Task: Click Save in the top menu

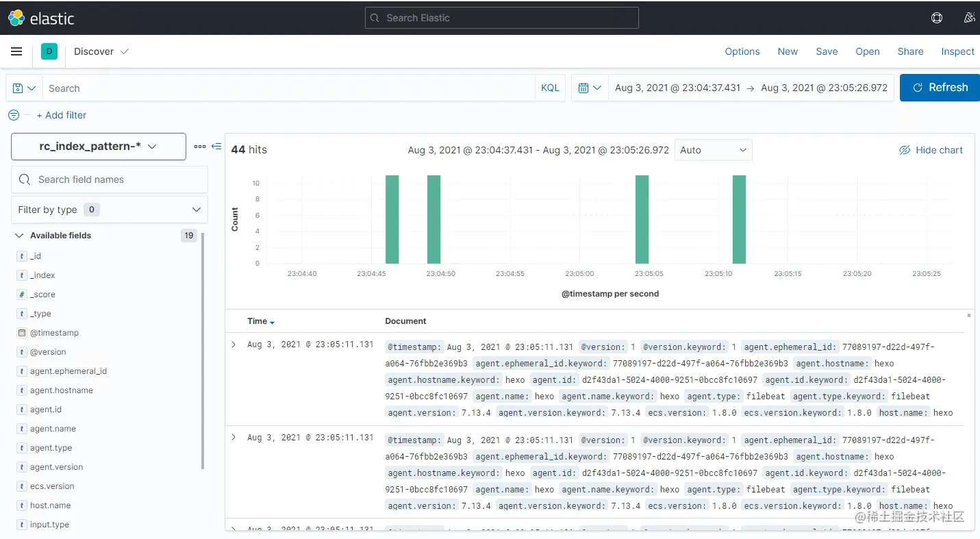Action: click(x=827, y=51)
